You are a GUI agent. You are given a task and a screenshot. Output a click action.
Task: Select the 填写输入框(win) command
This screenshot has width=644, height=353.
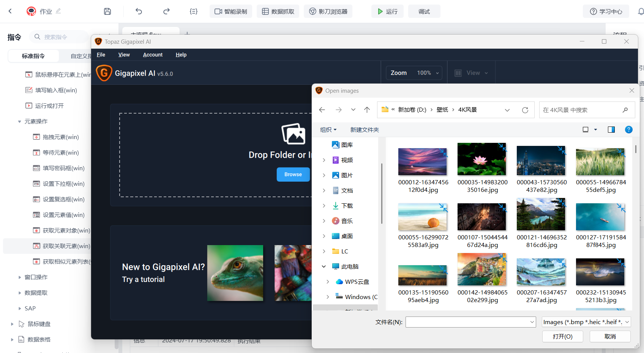pyautogui.click(x=51, y=90)
